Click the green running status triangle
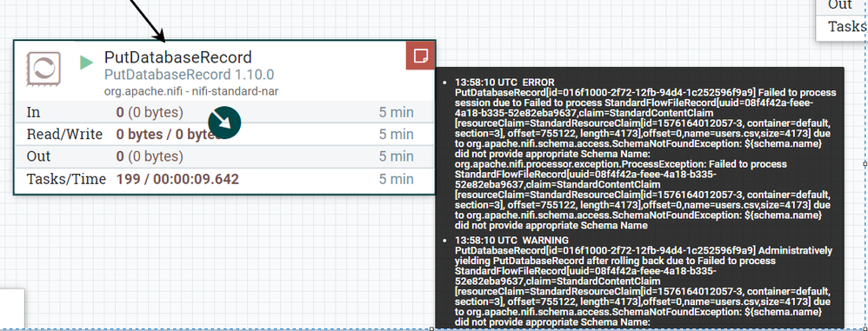 (86, 63)
